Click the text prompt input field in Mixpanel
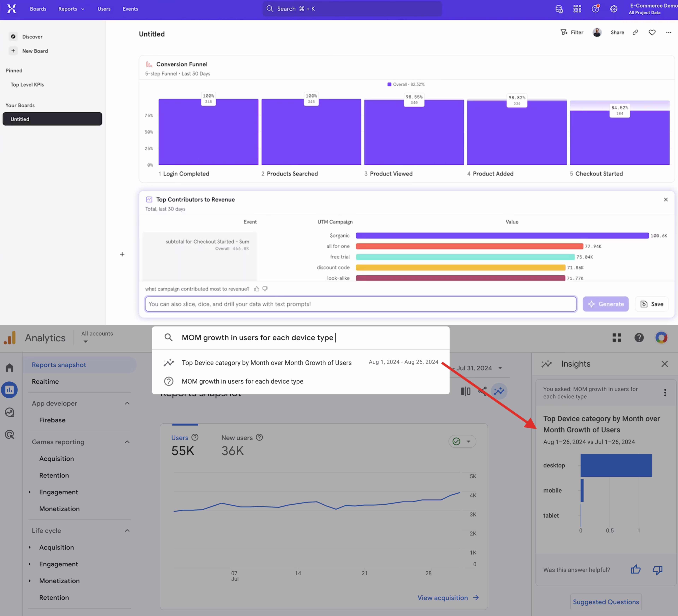 pyautogui.click(x=360, y=304)
